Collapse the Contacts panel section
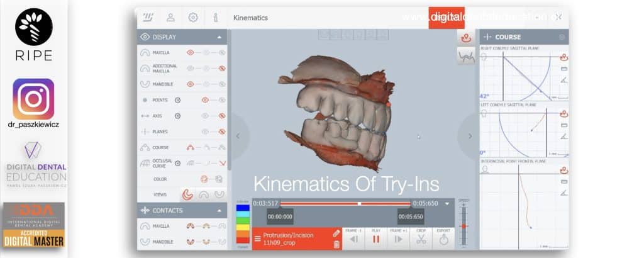Image resolution: width=644 pixels, height=258 pixels. [x=219, y=210]
